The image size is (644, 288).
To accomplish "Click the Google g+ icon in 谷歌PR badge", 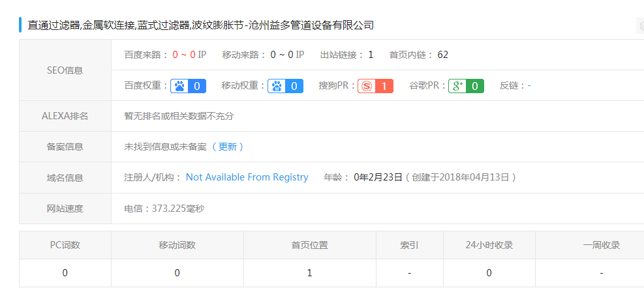I will [457, 86].
